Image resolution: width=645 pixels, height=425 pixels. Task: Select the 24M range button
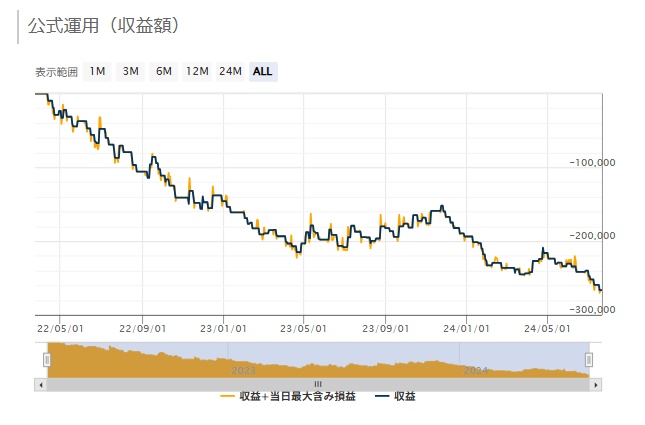click(230, 71)
